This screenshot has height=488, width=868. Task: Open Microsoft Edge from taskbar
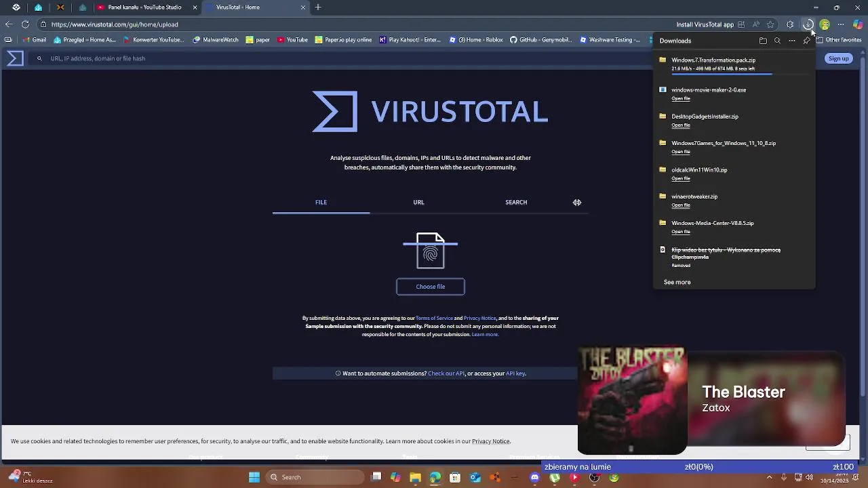coord(435,477)
